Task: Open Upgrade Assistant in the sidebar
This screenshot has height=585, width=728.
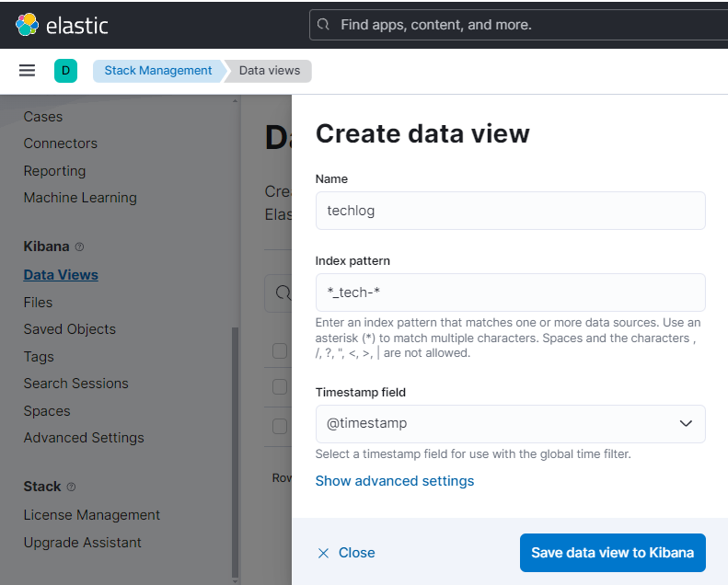Action: click(83, 543)
